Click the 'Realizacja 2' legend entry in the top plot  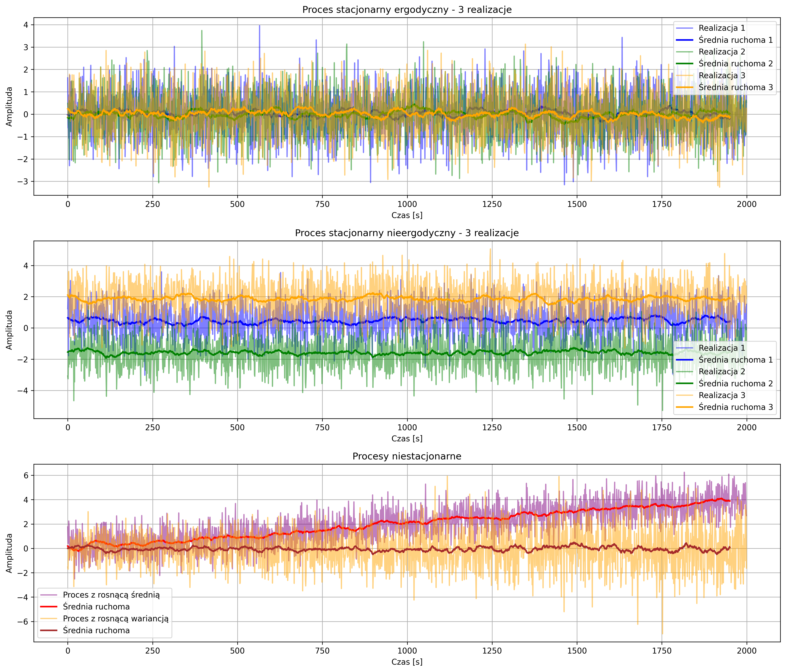[722, 52]
